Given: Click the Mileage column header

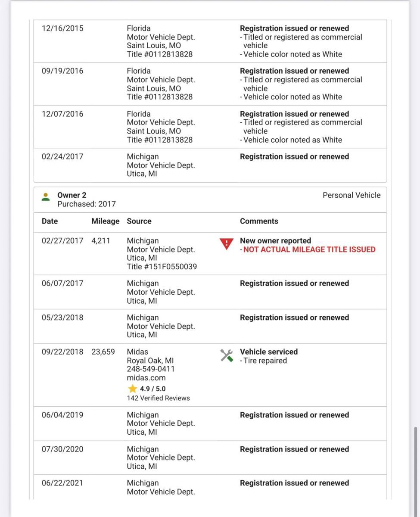Looking at the screenshot, I should [105, 221].
